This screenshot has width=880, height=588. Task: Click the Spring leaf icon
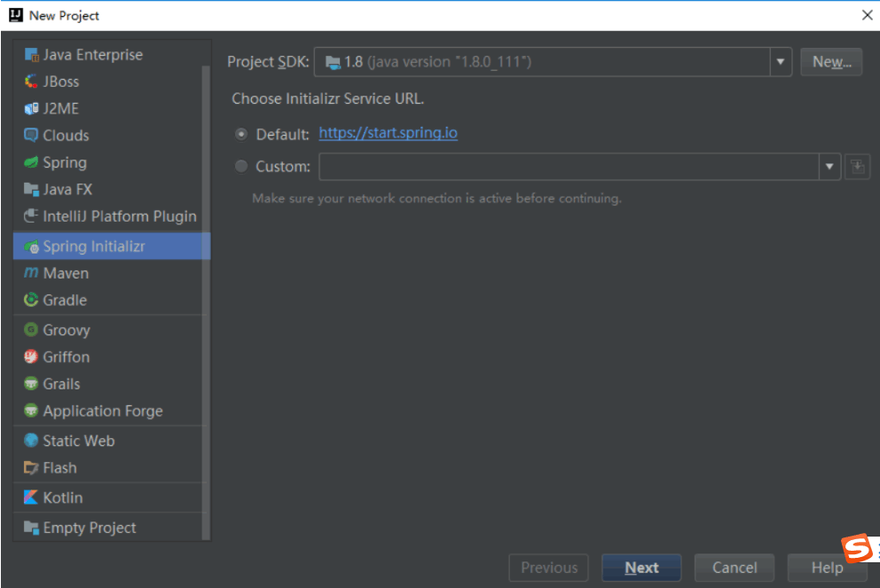coord(31,162)
